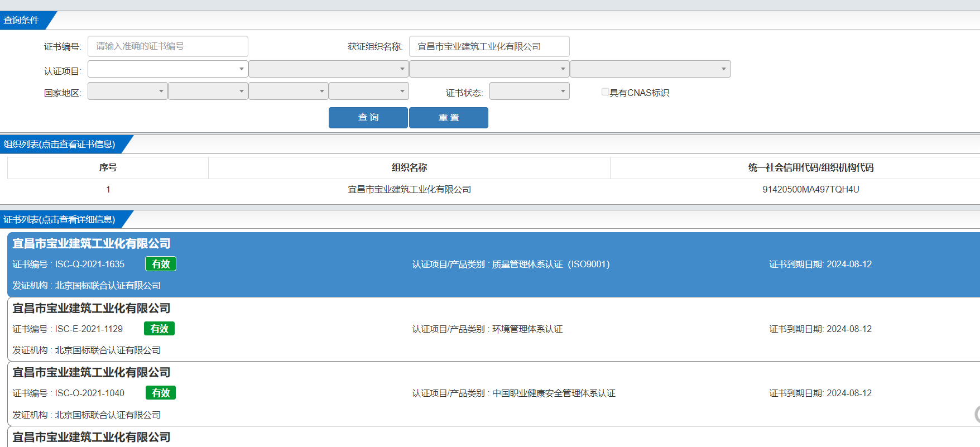This screenshot has width=980, height=447.
Task: Click issuer text in ISC-O-2021-1040 card
Action: point(87,415)
